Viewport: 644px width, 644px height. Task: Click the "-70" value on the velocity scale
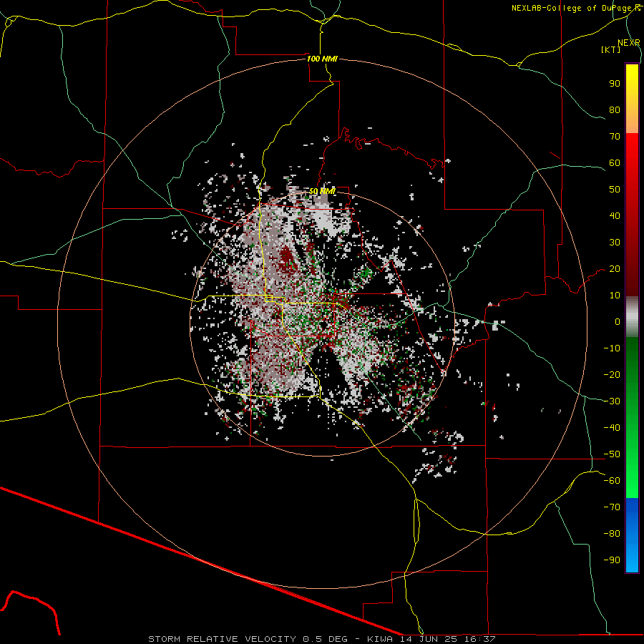click(612, 507)
